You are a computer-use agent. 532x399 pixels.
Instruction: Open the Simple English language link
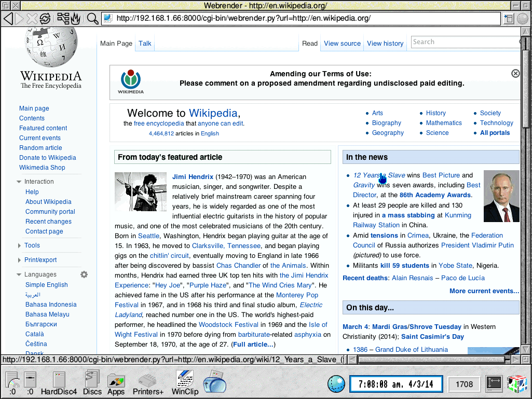point(47,285)
